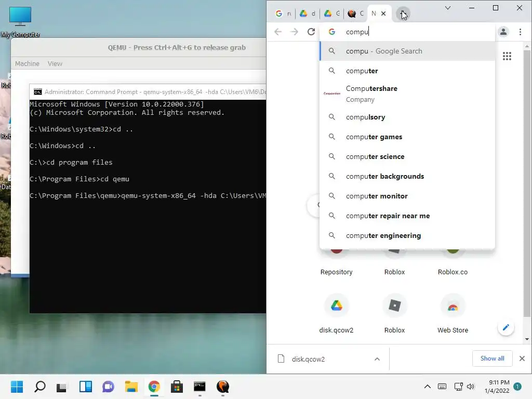This screenshot has height=399, width=532.
Task: Select the Computershare Company suggestion
Action: 407,94
